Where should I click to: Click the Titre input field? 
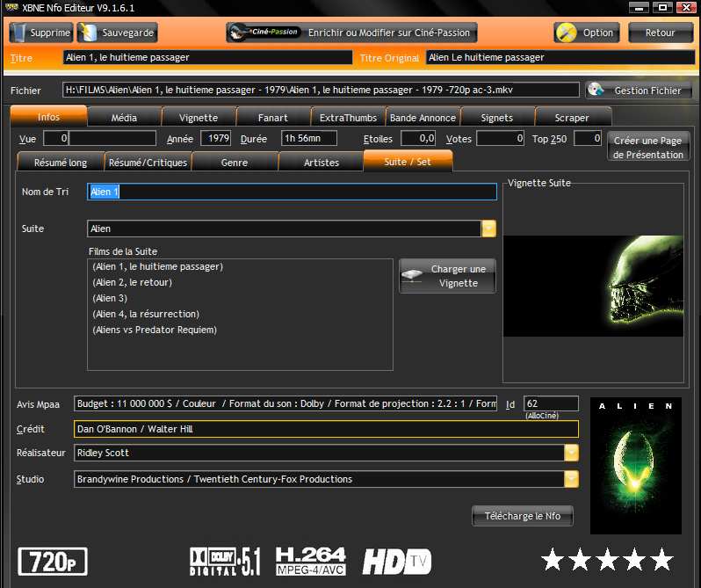[x=207, y=57]
